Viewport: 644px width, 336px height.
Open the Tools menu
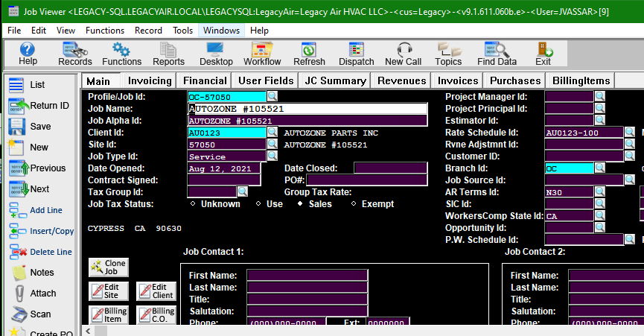tap(182, 31)
